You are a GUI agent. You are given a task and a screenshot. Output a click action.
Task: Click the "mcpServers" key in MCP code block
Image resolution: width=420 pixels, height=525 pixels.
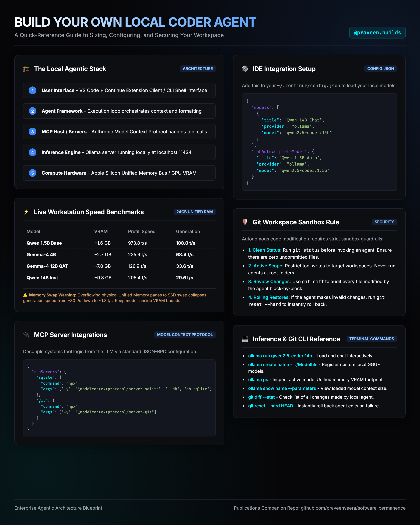pos(45,372)
